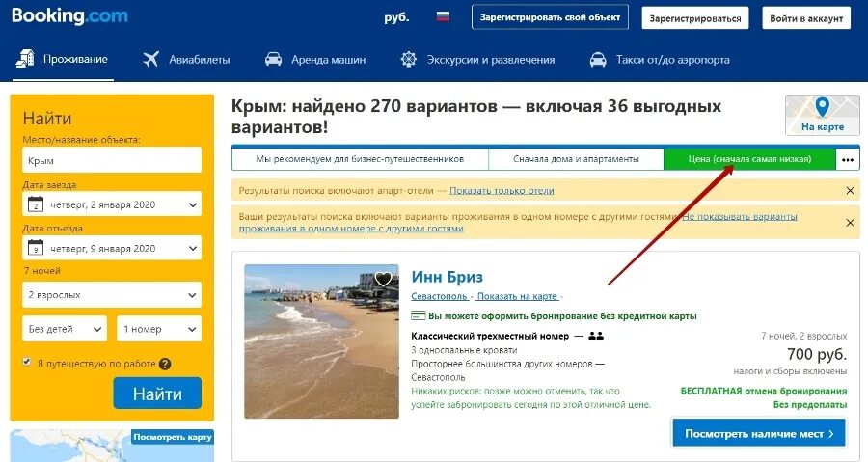Open check-out date dropdown 9 января 2020

click(112, 249)
